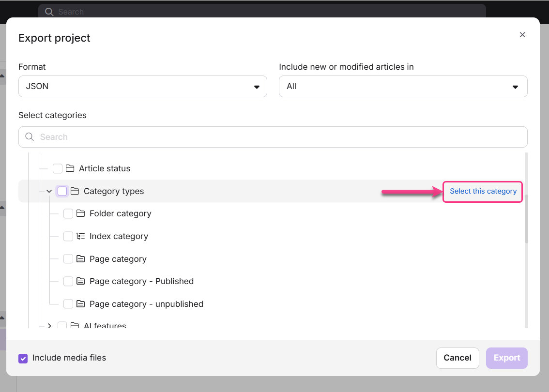549x392 pixels.
Task: Click the Export button
Action: [506, 358]
